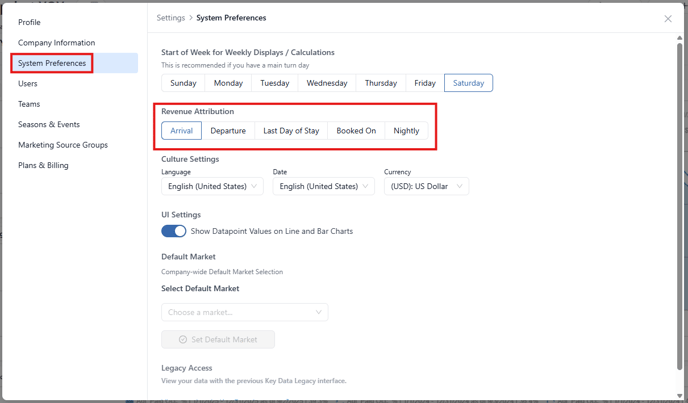This screenshot has width=688, height=403.
Task: Close the settings dialog with X icon
Action: click(x=668, y=18)
